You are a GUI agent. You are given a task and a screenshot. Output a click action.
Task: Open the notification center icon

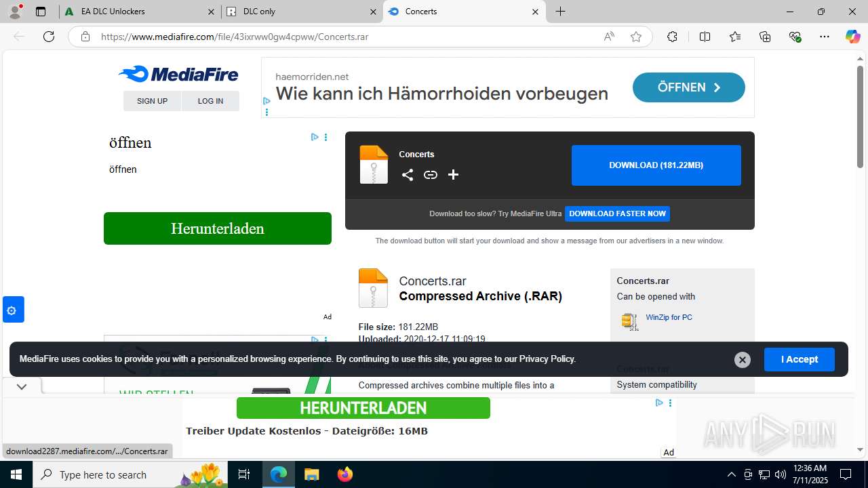[846, 474]
